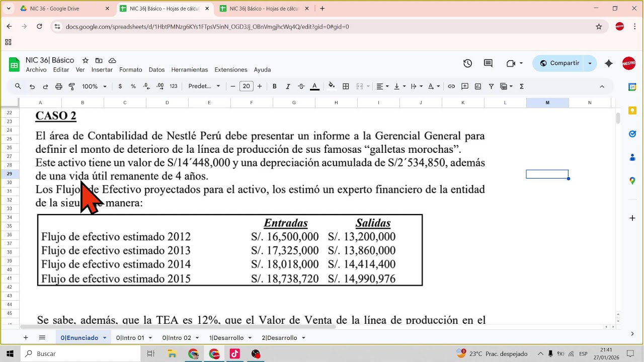Click the Windows Start button
The width and height of the screenshot is (644, 362).
pyautogui.click(x=10, y=354)
